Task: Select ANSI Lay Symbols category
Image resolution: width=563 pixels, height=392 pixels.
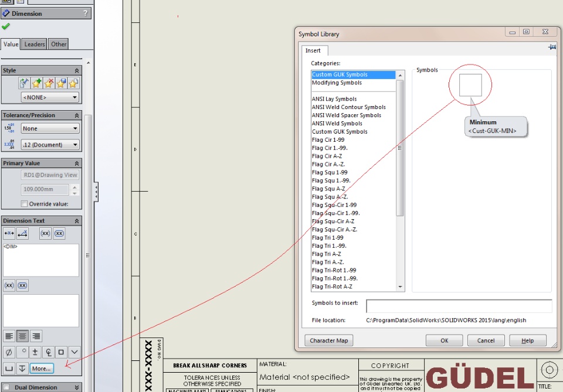Action: (x=334, y=99)
